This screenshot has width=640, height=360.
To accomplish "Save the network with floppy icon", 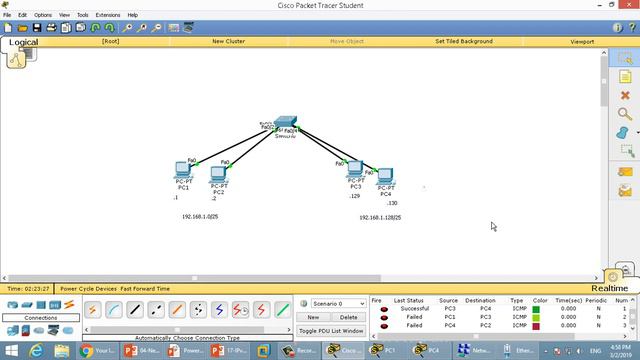I will (x=37, y=28).
